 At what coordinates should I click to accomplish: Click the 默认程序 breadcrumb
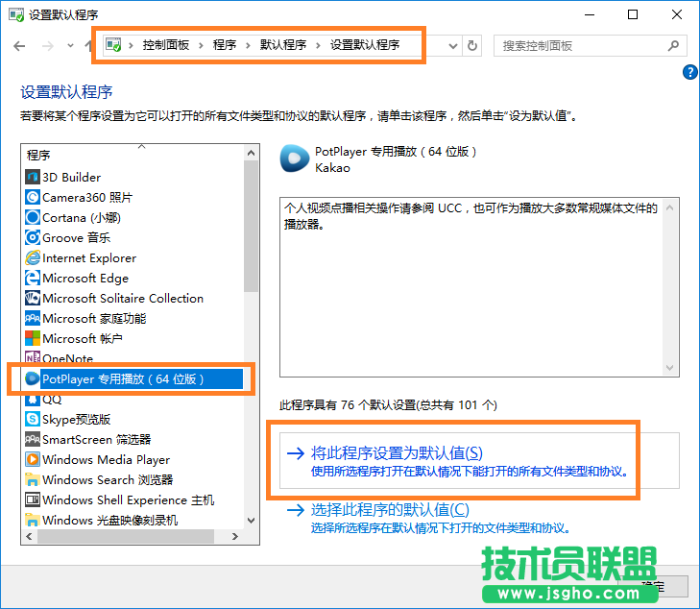(x=283, y=45)
